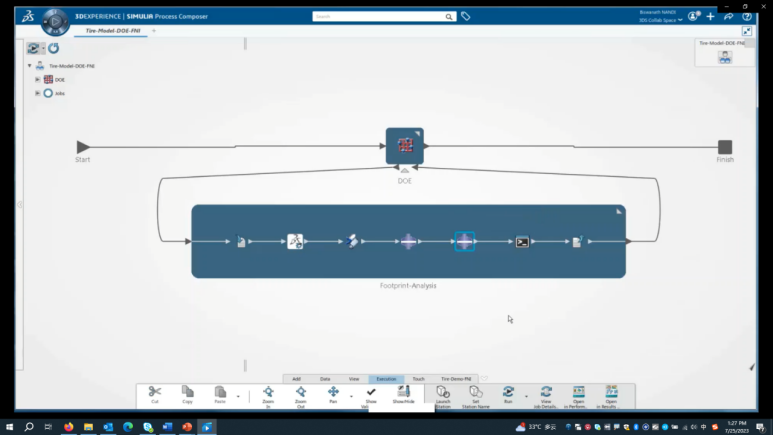
Task: Open the 3DS Collab Space dropdown
Action: (x=662, y=20)
